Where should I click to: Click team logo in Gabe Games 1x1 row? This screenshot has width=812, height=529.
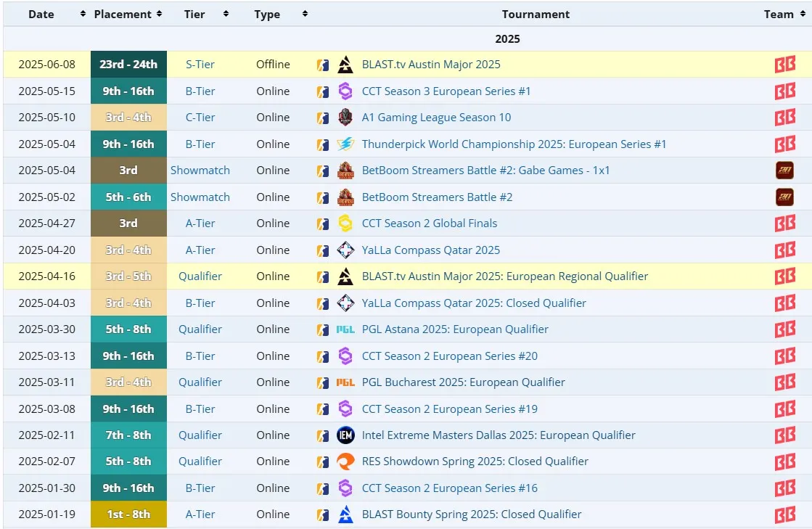pos(785,171)
